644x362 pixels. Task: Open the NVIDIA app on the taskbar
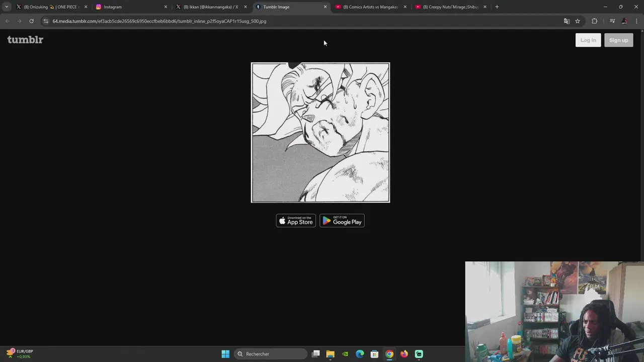tap(345, 354)
